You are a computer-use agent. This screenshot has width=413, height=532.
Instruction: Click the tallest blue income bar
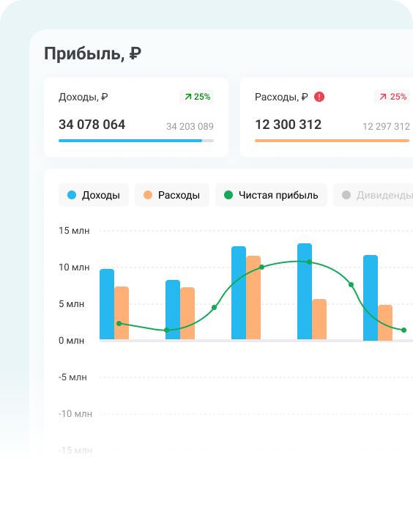305,292
